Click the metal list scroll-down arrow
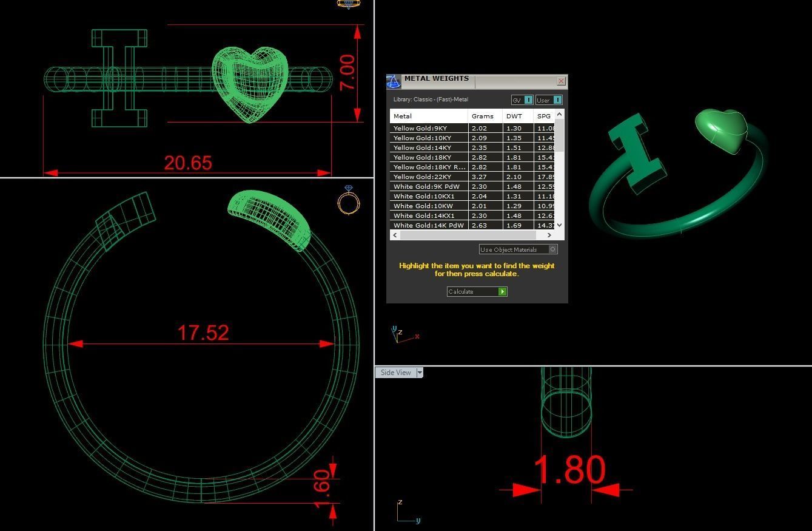Screen dimensions: 812x531 point(559,225)
